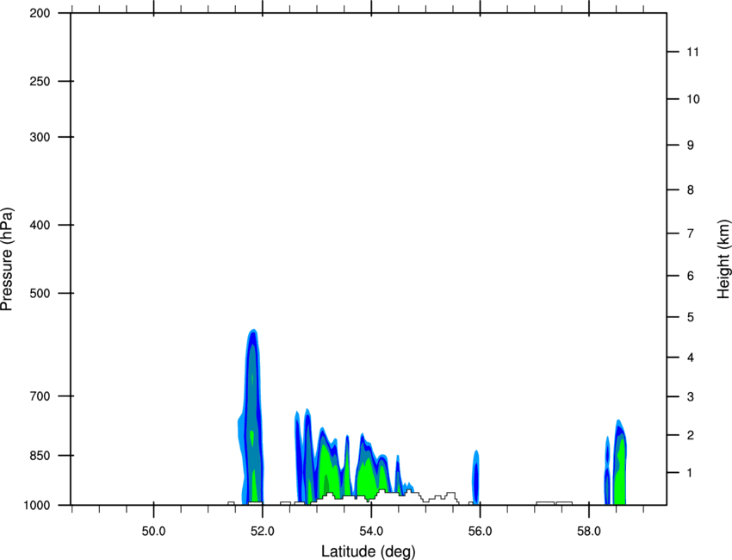Click the tall contour plume near 52.0
This screenshot has width=732, height=560.
click(x=252, y=415)
